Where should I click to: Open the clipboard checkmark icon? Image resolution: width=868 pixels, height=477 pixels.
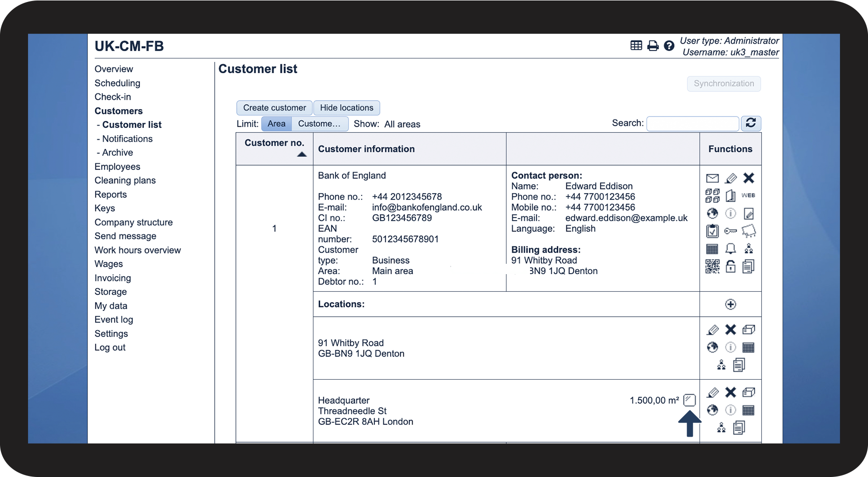tap(712, 231)
